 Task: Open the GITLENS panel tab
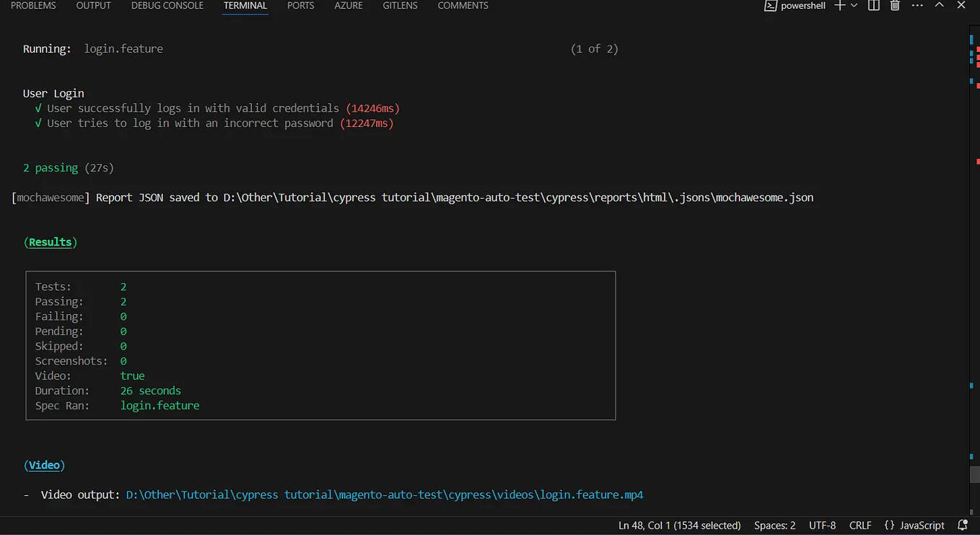tap(400, 6)
